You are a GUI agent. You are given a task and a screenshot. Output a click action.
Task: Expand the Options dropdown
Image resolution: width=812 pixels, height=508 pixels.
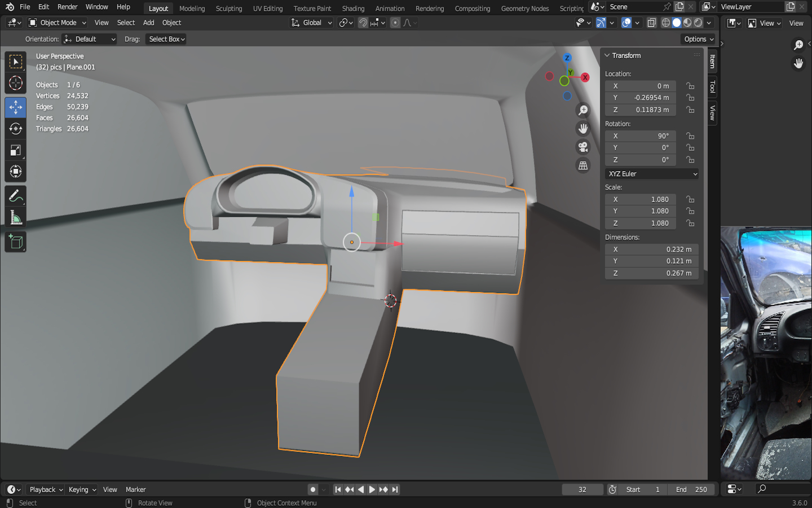699,39
